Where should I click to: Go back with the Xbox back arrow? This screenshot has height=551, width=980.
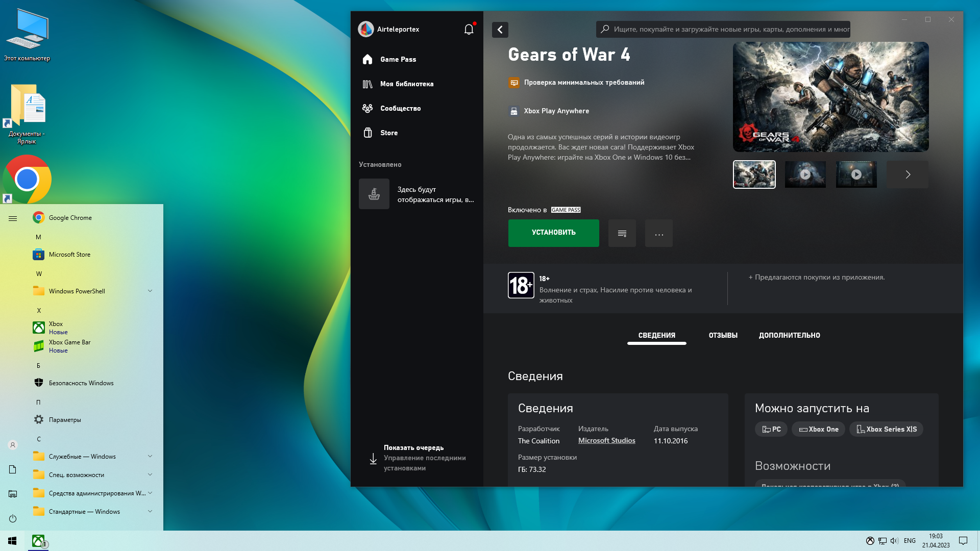500,30
